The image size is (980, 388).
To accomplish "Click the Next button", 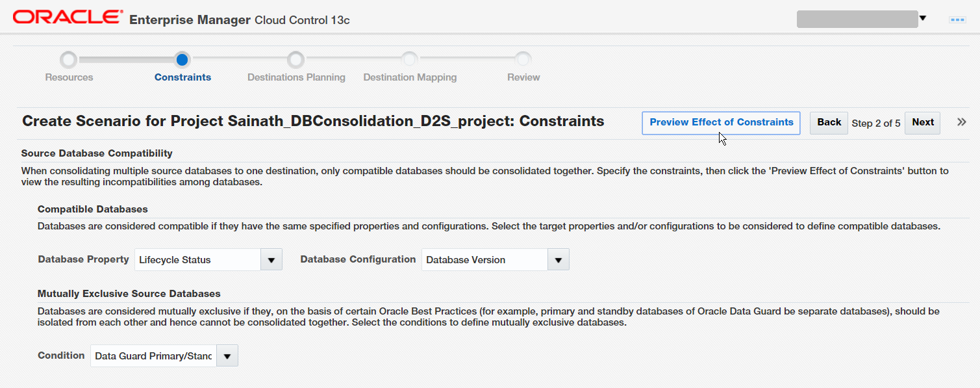I will click(x=922, y=123).
